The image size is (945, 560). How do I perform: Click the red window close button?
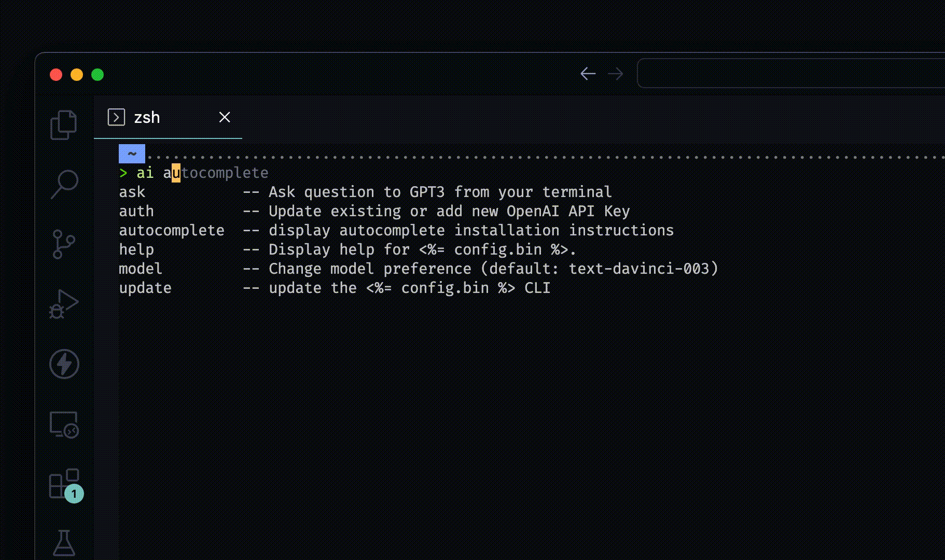click(x=56, y=75)
